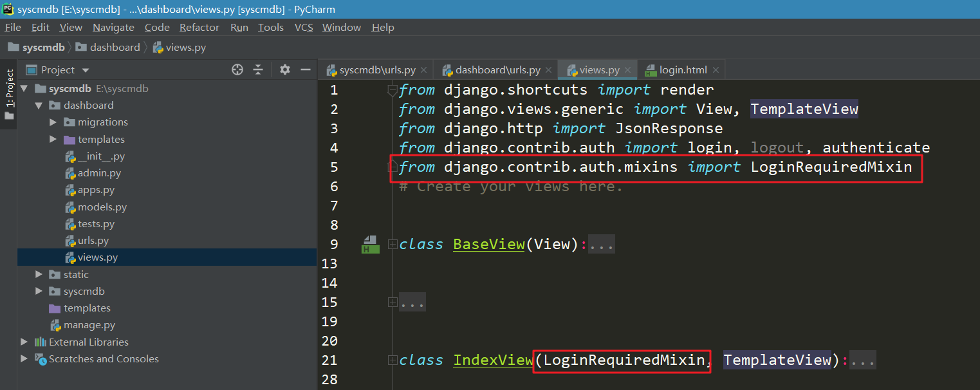980x390 pixels.
Task: Open the Edit menu
Action: 41,27
